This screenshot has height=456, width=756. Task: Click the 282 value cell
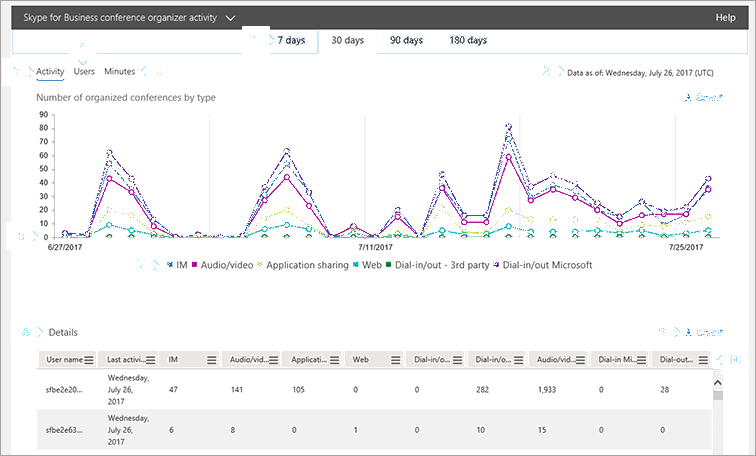[x=482, y=389]
